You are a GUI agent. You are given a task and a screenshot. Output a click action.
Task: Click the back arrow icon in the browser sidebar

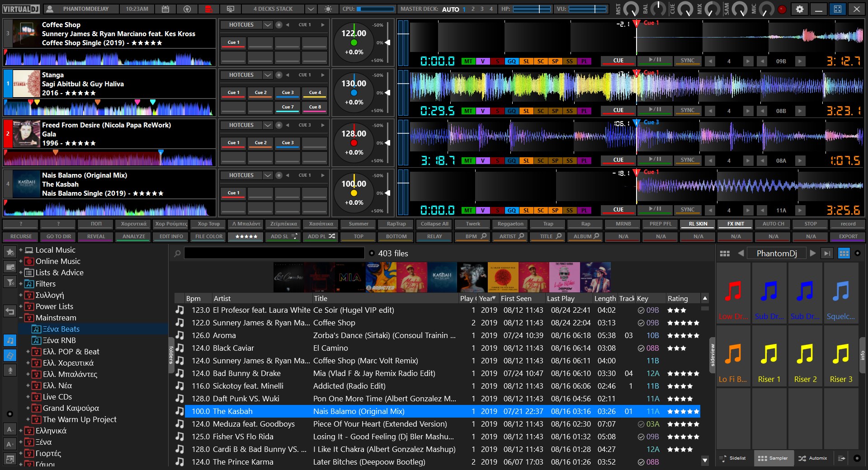pyautogui.click(x=10, y=311)
